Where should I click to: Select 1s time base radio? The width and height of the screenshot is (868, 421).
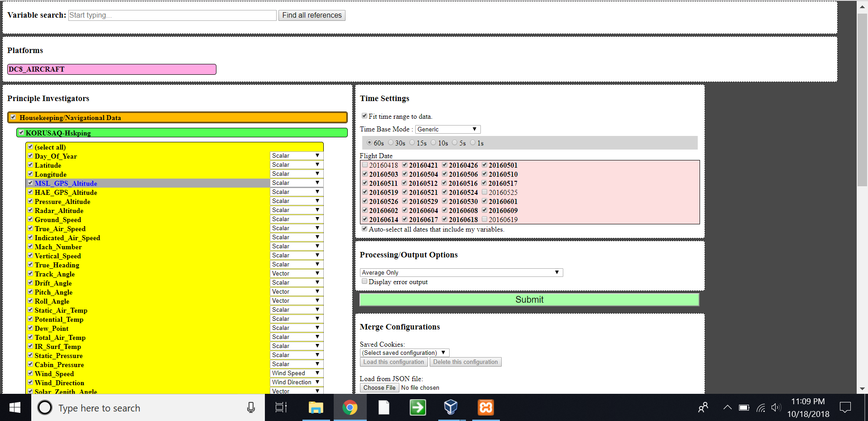473,142
